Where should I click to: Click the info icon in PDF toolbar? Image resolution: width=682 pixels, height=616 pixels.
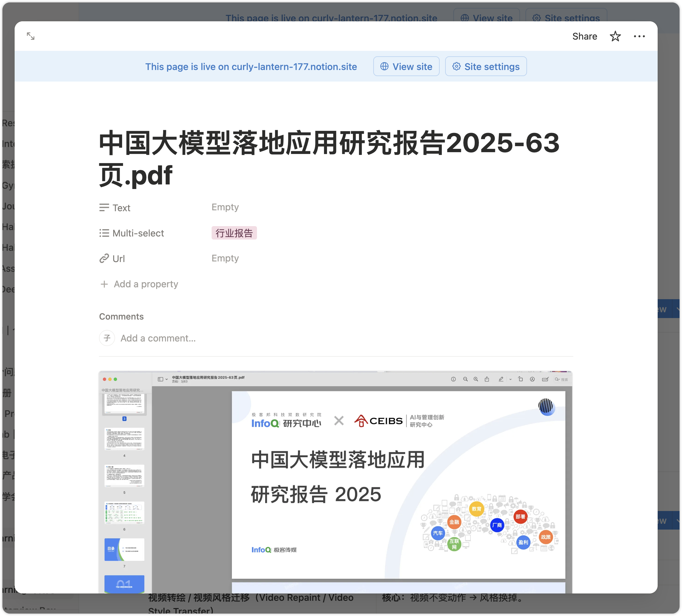point(453,379)
